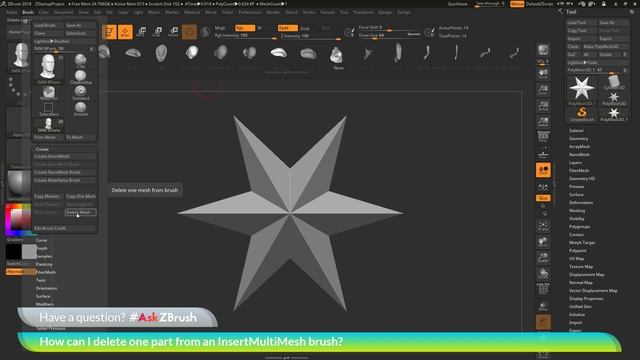The width and height of the screenshot is (640, 360).
Task: Click Create NanoMesh Brush button
Action: tap(64, 172)
